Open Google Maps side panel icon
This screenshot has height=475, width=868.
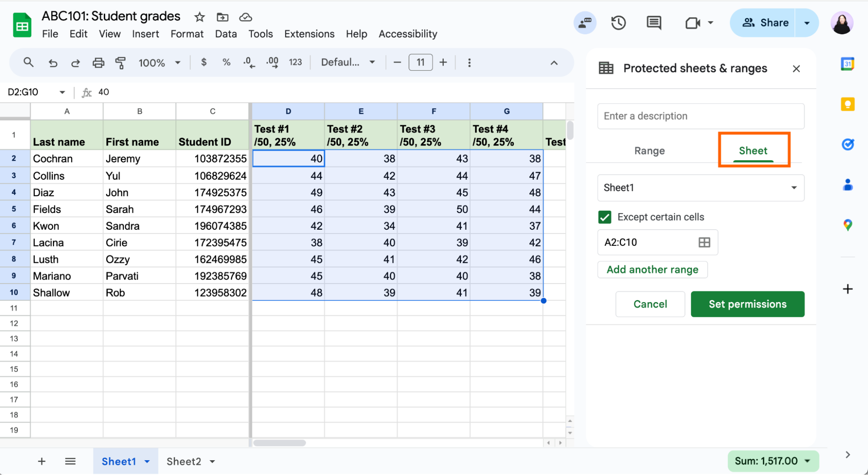(x=848, y=225)
